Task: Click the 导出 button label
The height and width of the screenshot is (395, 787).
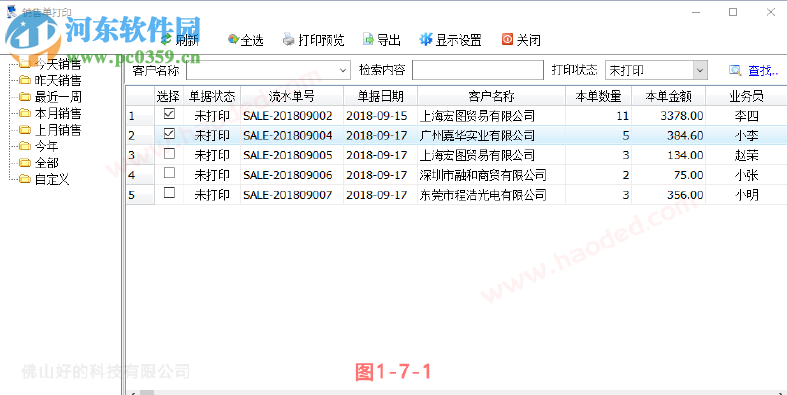Action: click(389, 40)
